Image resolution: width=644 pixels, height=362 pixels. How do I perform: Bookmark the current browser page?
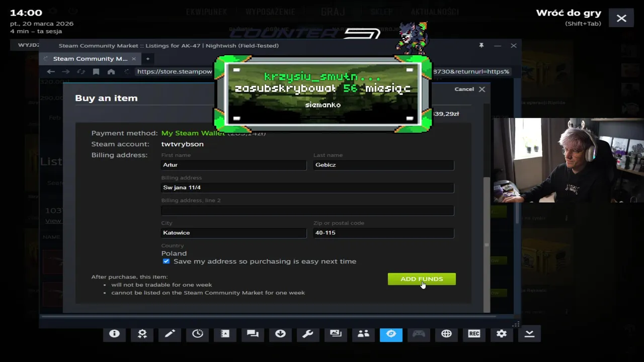[x=96, y=72]
